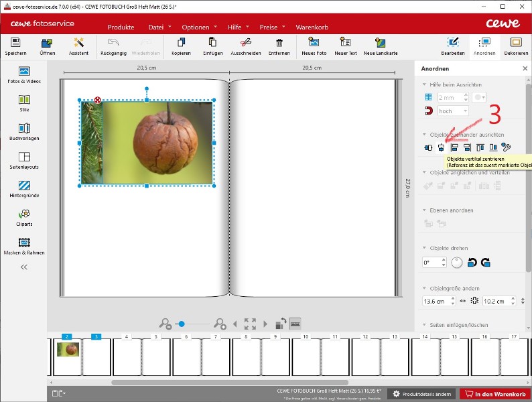
Task: Collapse the Objekte drehen section
Action: click(424, 249)
